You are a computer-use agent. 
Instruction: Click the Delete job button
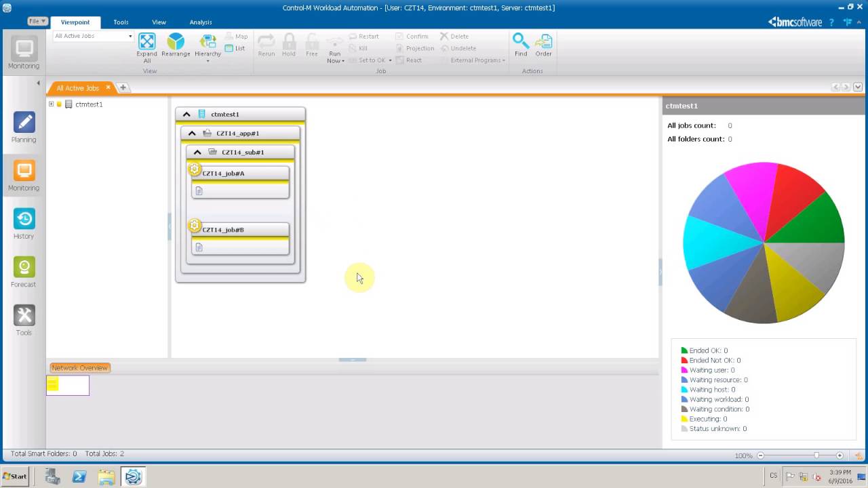454,37
